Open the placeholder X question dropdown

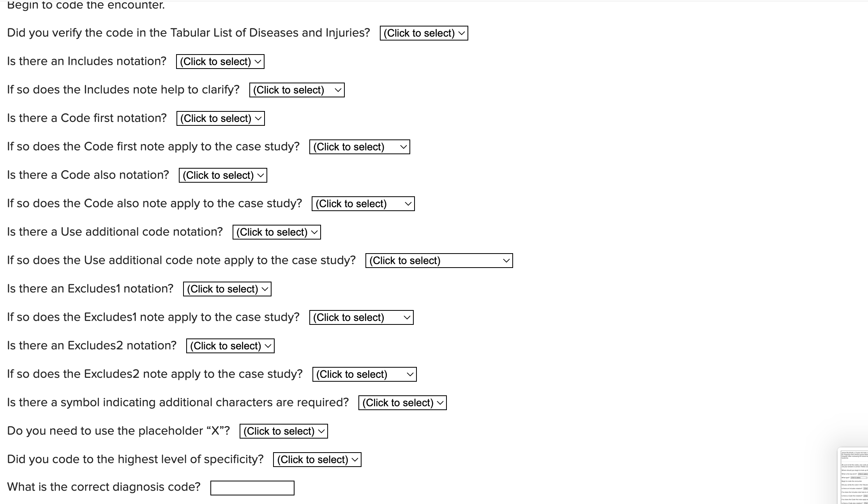click(x=284, y=431)
